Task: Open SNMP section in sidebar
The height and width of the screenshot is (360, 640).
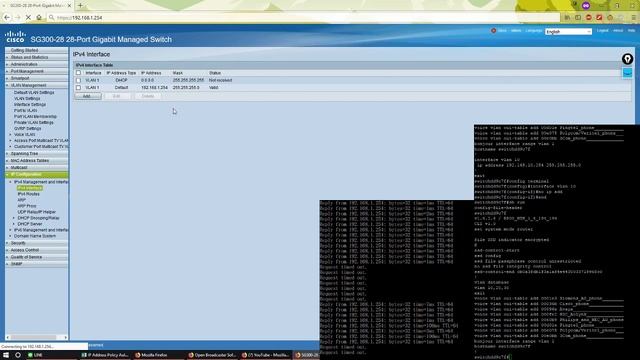Action: pyautogui.click(x=16, y=264)
